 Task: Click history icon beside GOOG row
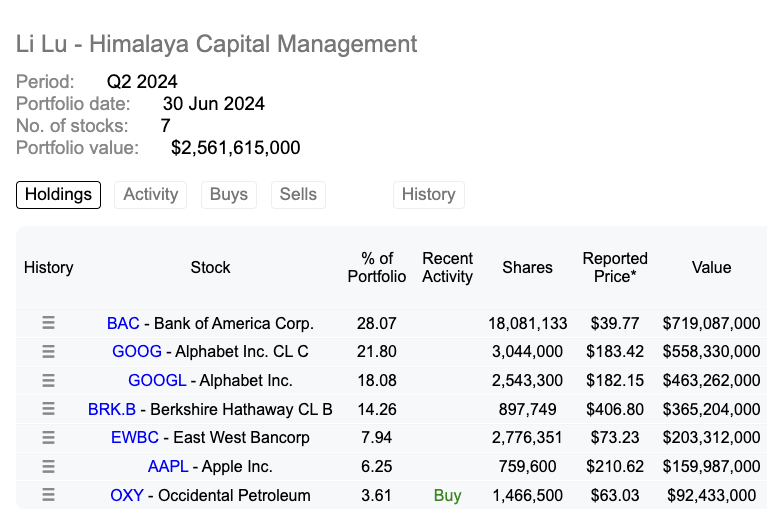[x=48, y=352]
